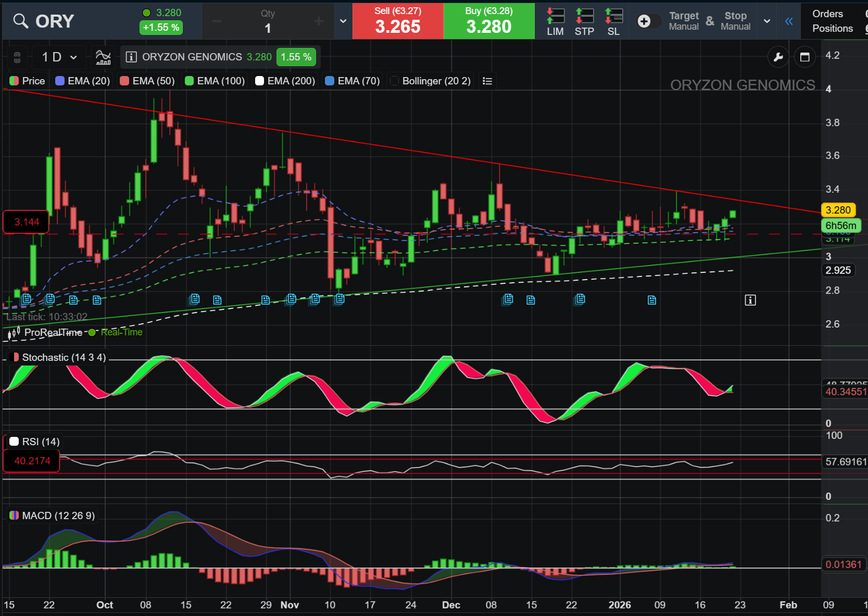Image resolution: width=868 pixels, height=616 pixels.
Task: Expand the quantity options chevron
Action: (x=343, y=21)
